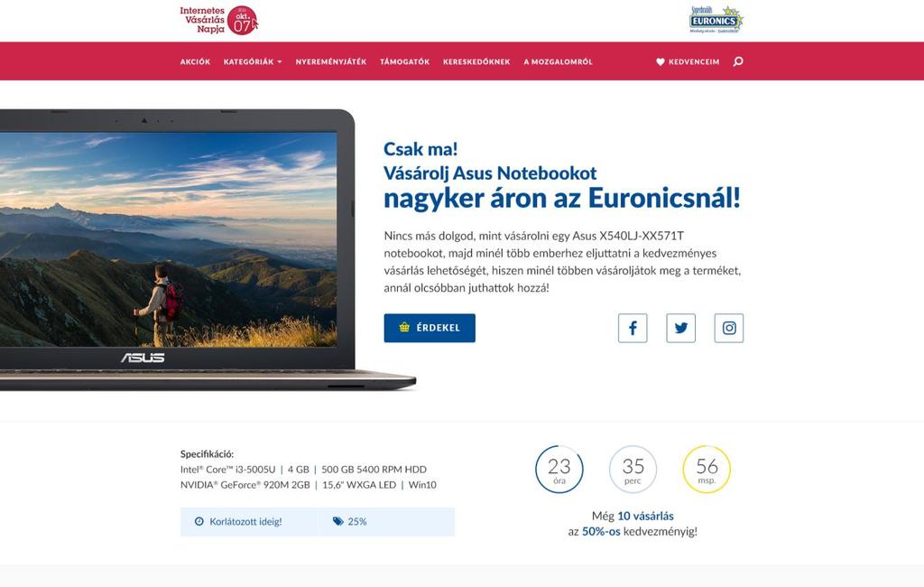
Task: Select Kereskedőknek in the navigation
Action: pyautogui.click(x=476, y=62)
